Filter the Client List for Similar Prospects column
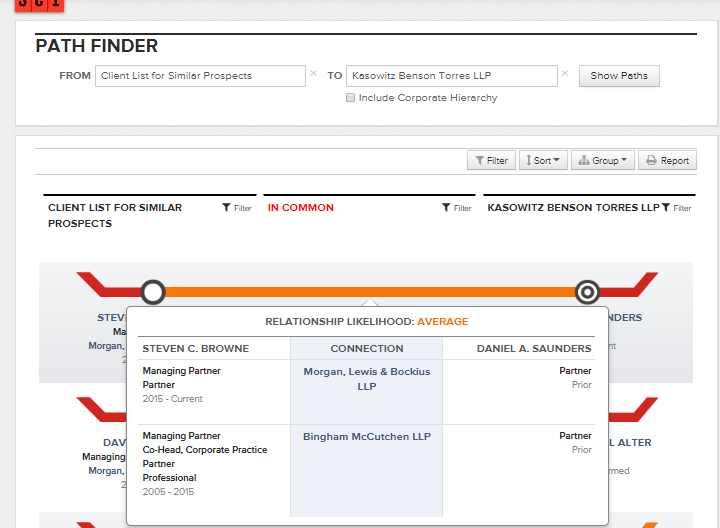 (237, 208)
